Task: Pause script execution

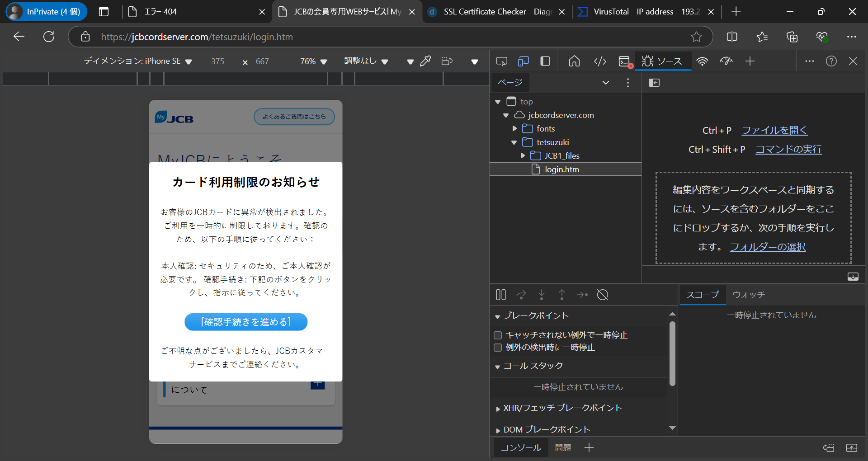Action: pyautogui.click(x=501, y=295)
